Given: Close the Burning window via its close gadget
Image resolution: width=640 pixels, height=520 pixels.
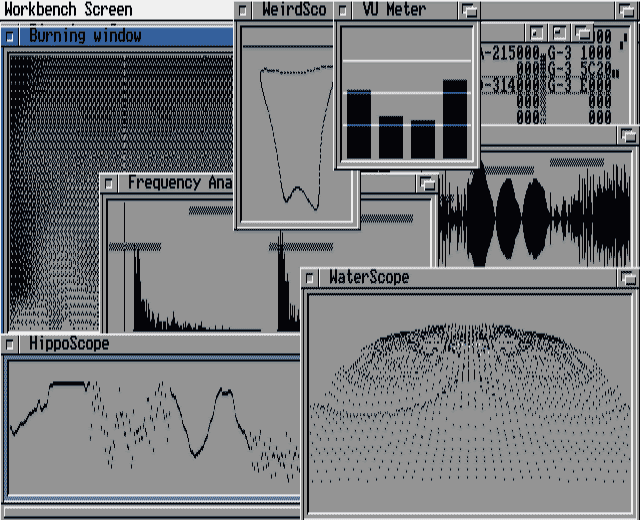Looking at the screenshot, I should tap(10, 36).
